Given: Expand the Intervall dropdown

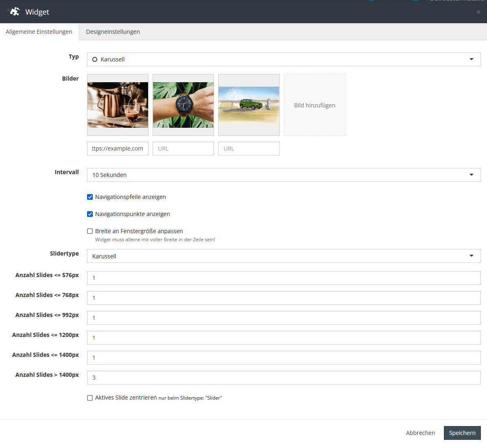Looking at the screenshot, I should (284, 175).
